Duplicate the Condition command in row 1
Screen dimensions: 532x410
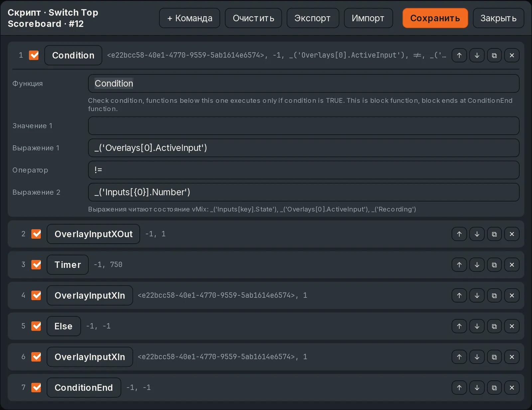coord(494,55)
